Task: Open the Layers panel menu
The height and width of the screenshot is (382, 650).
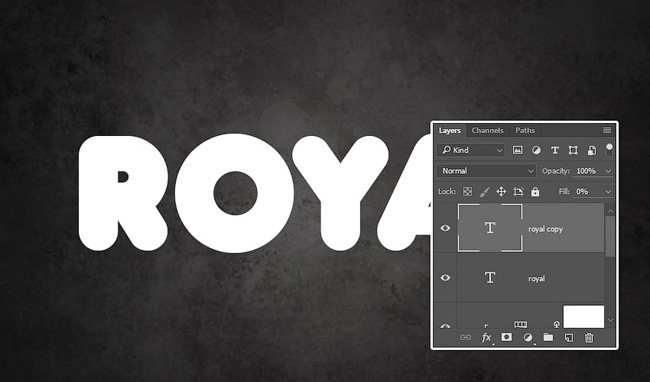Action: pyautogui.click(x=607, y=130)
